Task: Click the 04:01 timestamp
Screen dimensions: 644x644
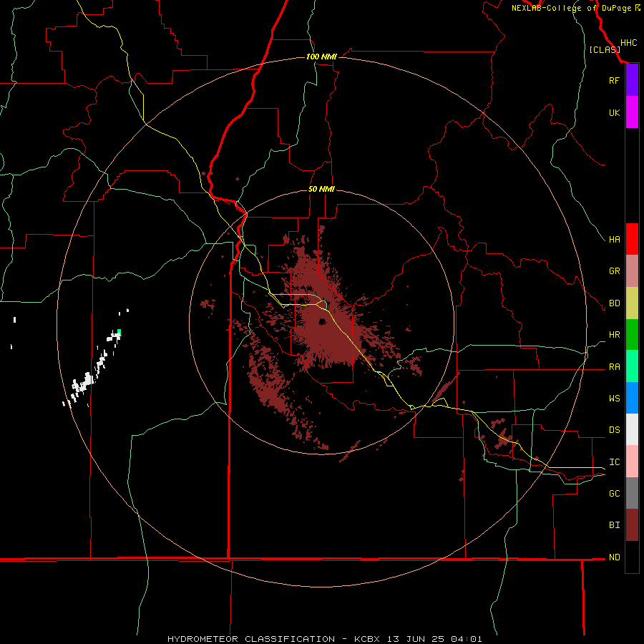Action: click(x=466, y=639)
